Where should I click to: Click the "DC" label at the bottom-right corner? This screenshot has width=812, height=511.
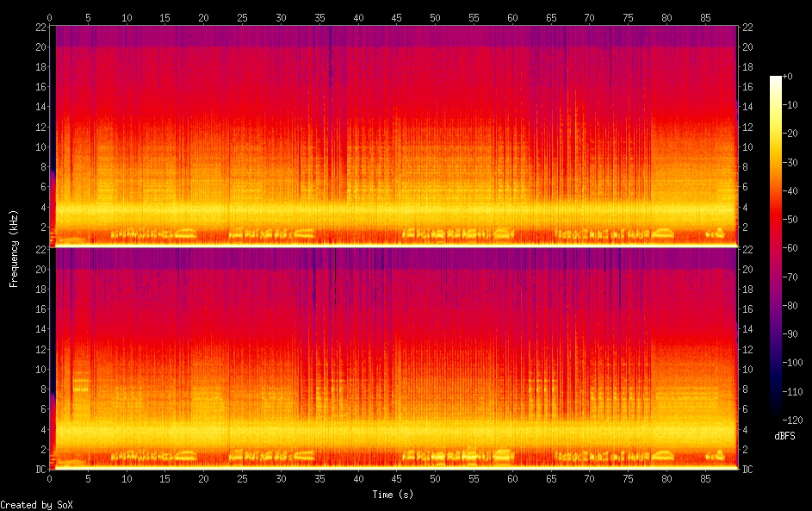tap(747, 469)
